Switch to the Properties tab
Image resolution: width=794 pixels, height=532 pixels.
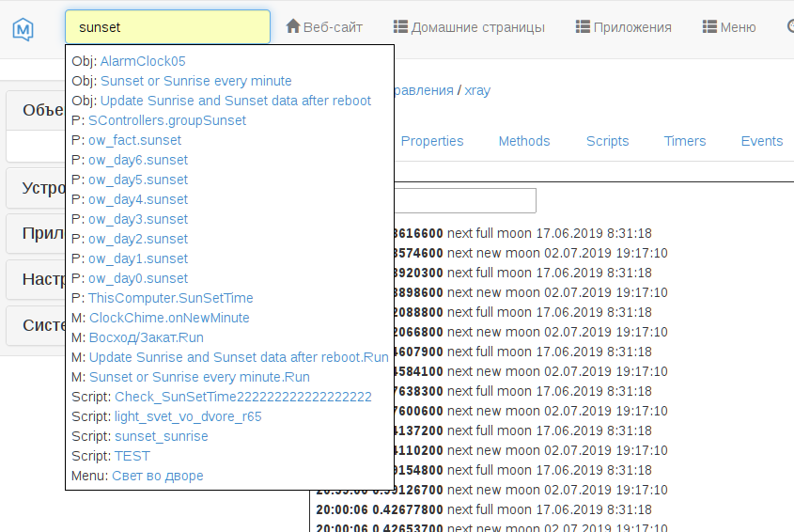(432, 141)
